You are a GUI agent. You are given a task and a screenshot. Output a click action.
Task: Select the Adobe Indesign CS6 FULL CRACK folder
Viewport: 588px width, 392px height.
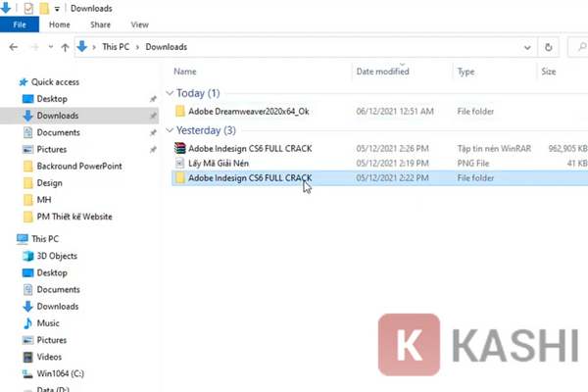pyautogui.click(x=250, y=177)
